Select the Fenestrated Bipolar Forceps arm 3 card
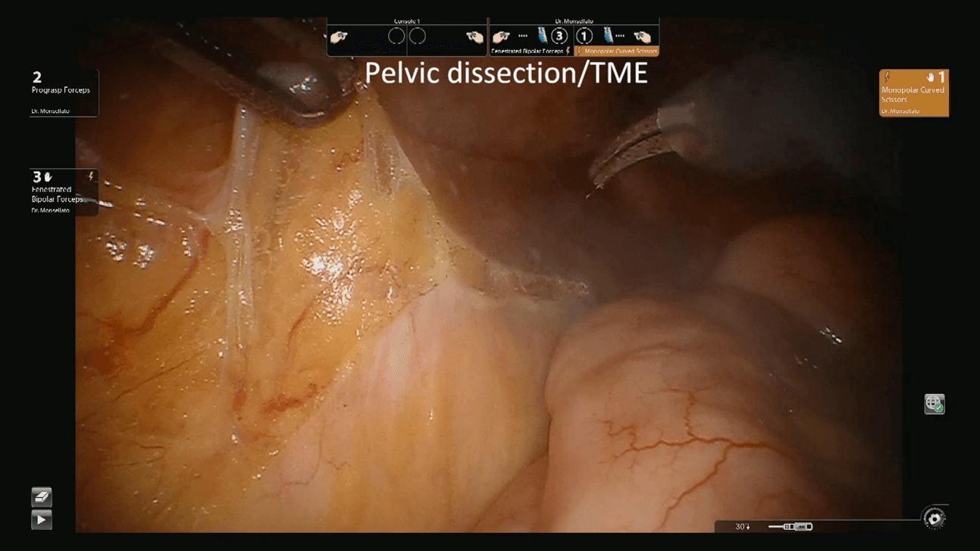980x551 pixels. [x=64, y=192]
